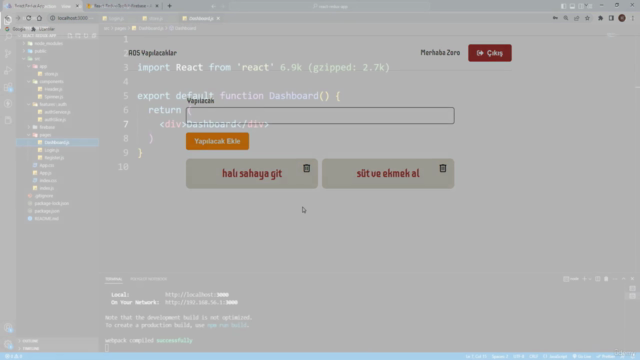
Task: Click the ROS Yapılacaklar header link
Action: click(x=153, y=53)
